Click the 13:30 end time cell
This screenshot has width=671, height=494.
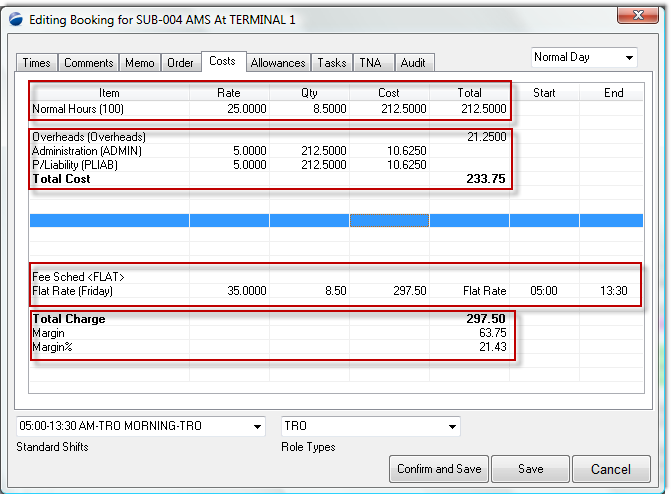614,291
